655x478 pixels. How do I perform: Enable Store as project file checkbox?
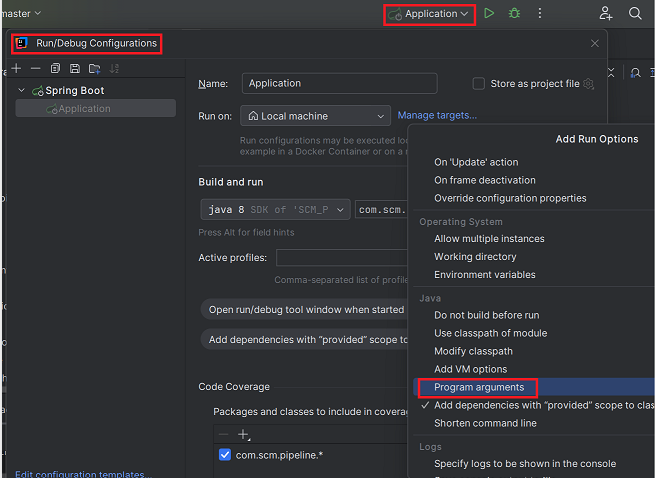478,84
